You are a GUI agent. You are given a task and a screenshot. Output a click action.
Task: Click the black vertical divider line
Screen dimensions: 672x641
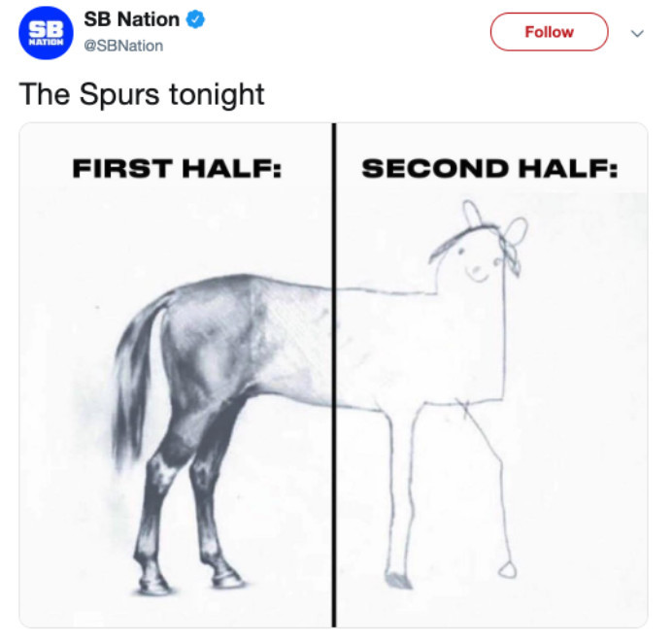(x=333, y=388)
